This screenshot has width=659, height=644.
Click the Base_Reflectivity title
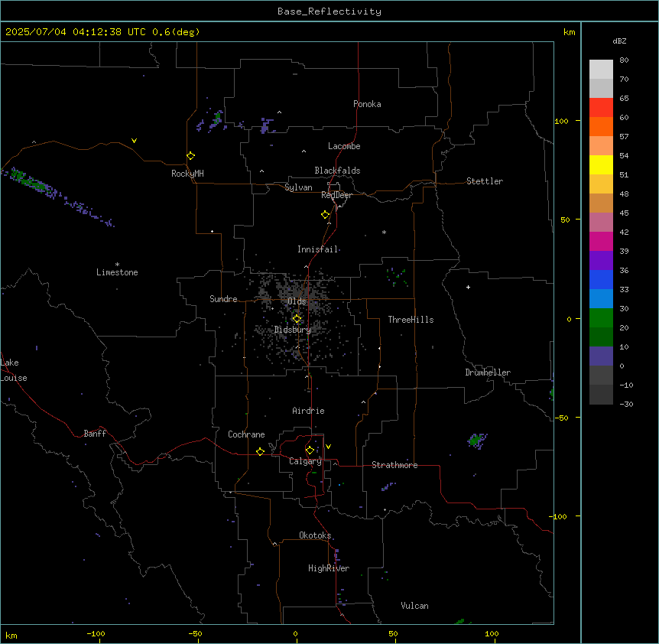point(329,11)
